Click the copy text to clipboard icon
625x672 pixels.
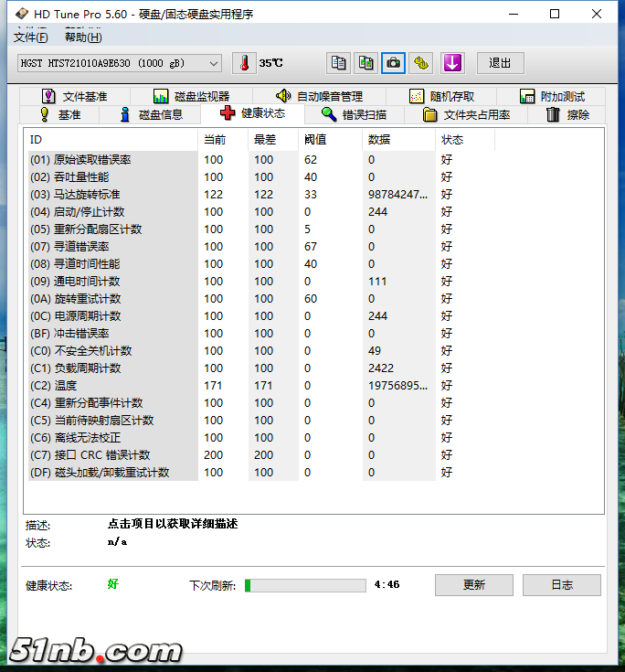pos(339,63)
